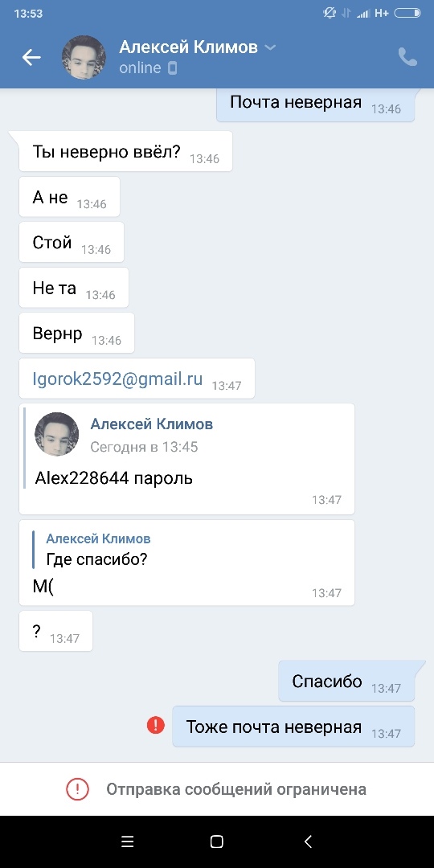
Task: Select the 'Ты неверно ввёл?' message
Action: [125, 151]
